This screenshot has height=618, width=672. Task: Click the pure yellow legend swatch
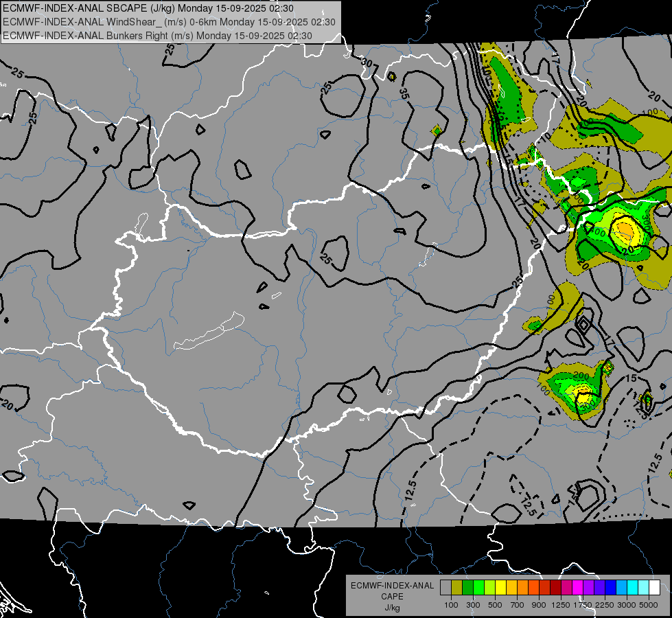(x=500, y=588)
